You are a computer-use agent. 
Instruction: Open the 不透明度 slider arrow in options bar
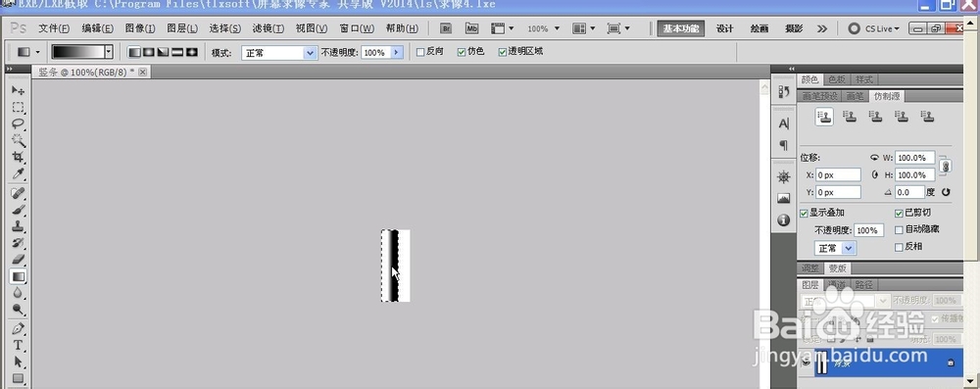(397, 53)
